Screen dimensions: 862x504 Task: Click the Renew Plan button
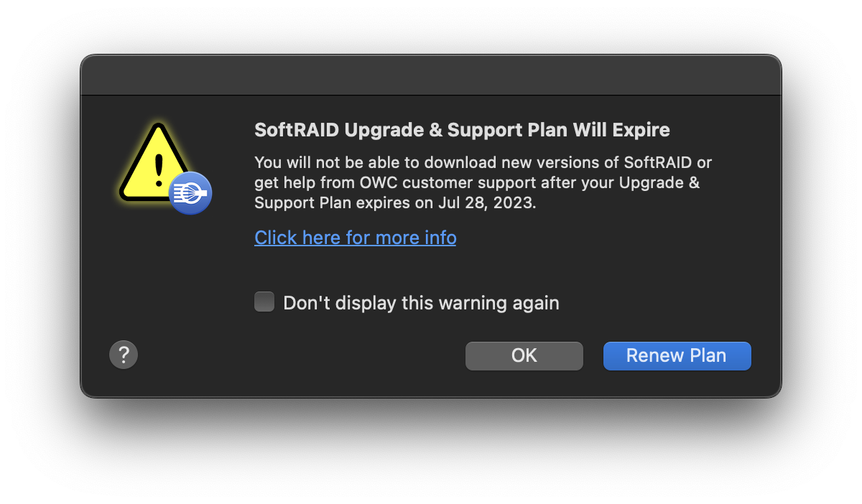[x=677, y=355]
